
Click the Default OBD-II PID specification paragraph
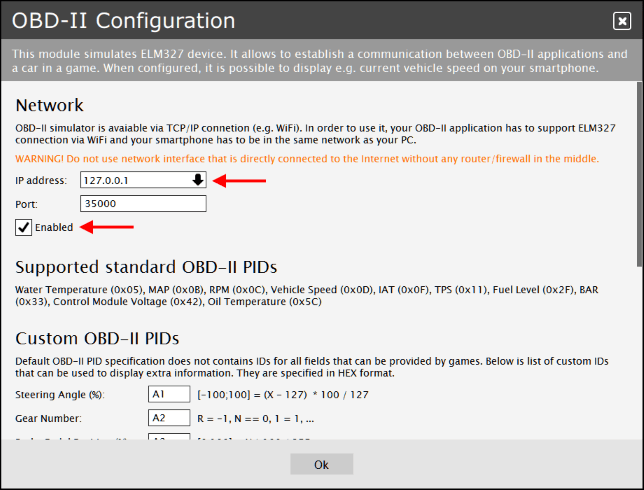(x=312, y=367)
